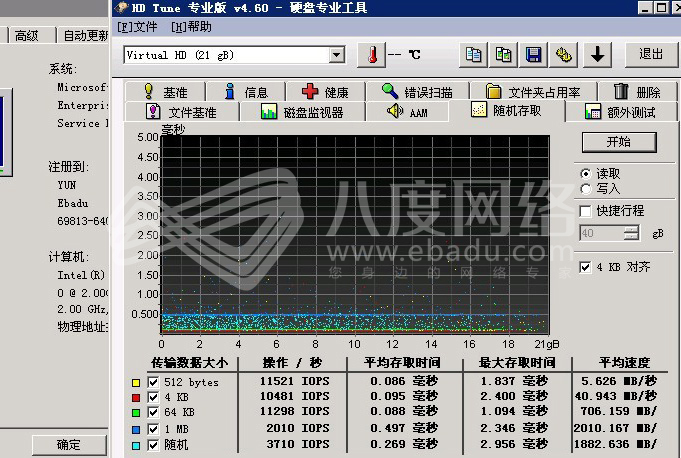
Task: Click the 平均速度 column header
Action: (x=624, y=362)
